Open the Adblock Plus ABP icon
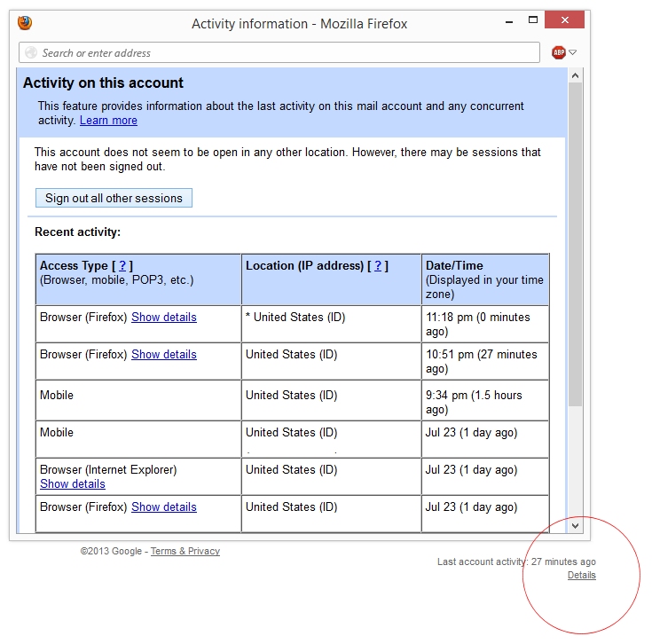Viewport: 652px width, 644px height. click(x=559, y=52)
